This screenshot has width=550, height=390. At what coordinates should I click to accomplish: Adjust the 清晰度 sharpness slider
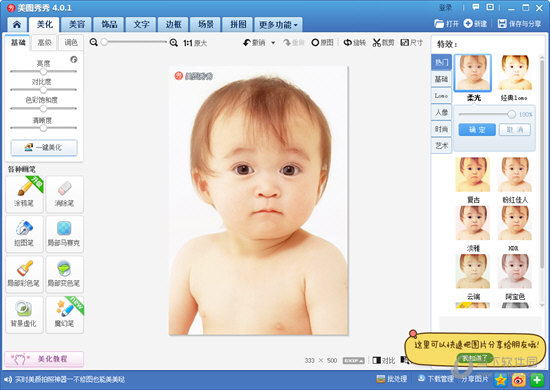tap(43, 128)
